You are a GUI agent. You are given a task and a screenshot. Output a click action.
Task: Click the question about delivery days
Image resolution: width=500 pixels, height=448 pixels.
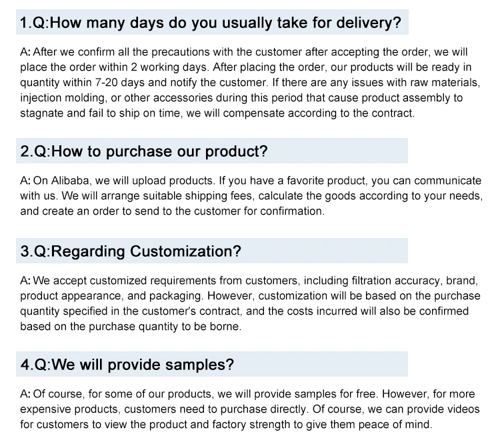(x=211, y=24)
